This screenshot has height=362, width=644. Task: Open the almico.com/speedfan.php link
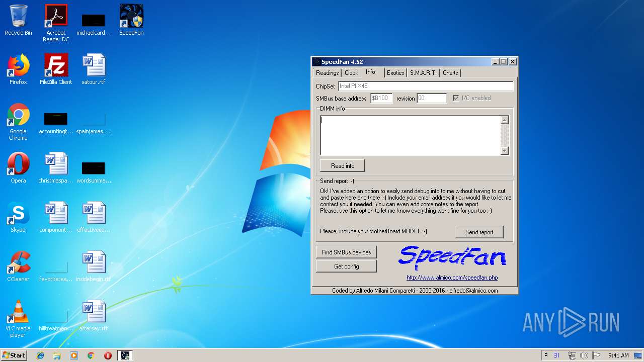click(x=452, y=278)
